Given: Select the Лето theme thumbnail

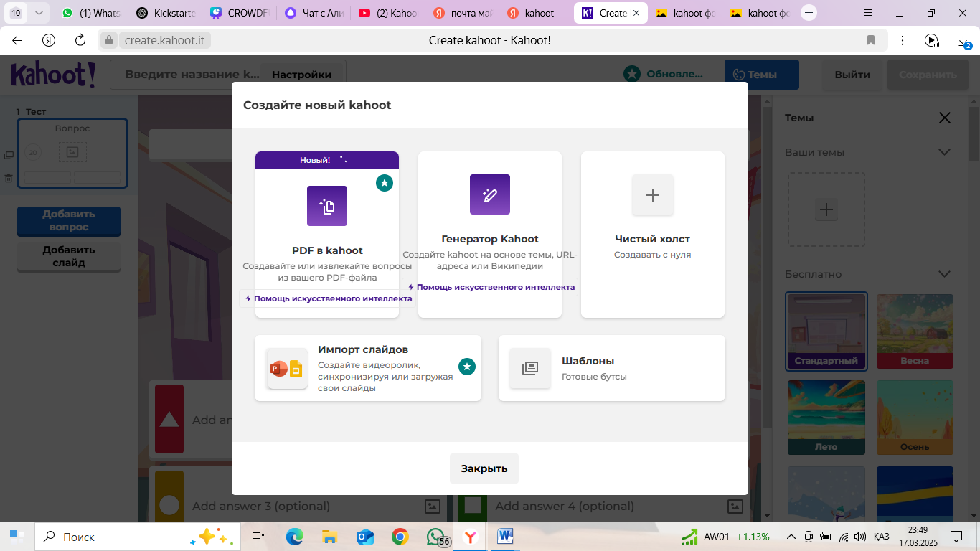Looking at the screenshot, I should pos(826,417).
